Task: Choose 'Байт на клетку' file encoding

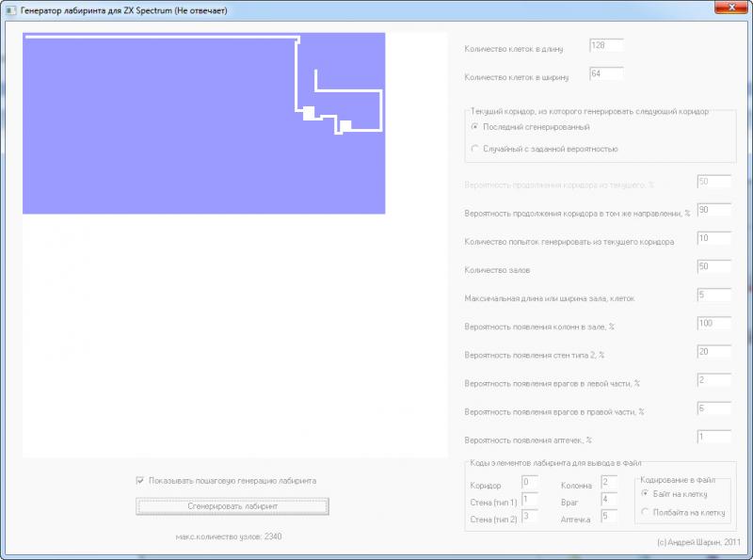Action: coord(645,493)
